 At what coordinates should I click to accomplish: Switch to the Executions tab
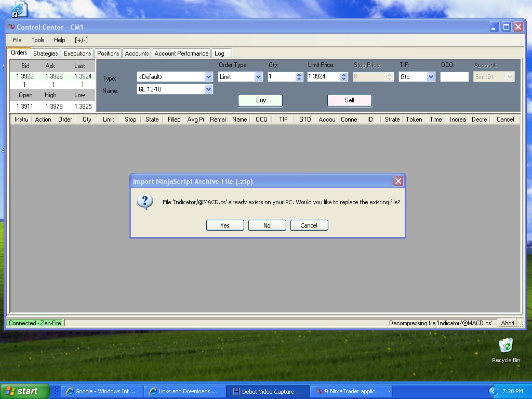pyautogui.click(x=77, y=54)
